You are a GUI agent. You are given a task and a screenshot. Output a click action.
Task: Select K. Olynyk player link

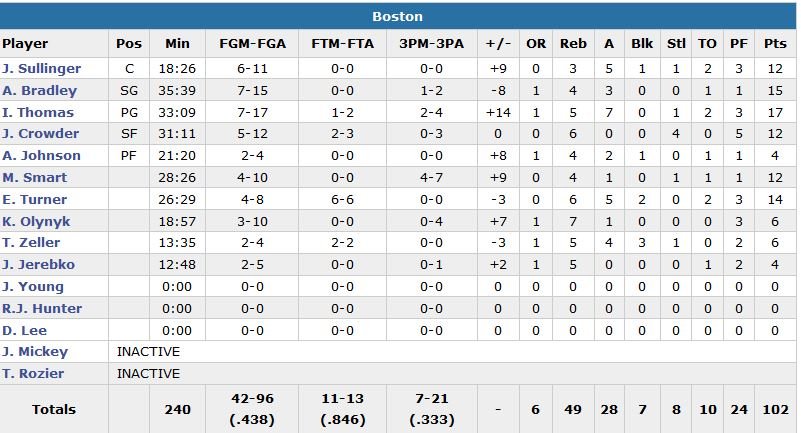point(38,221)
